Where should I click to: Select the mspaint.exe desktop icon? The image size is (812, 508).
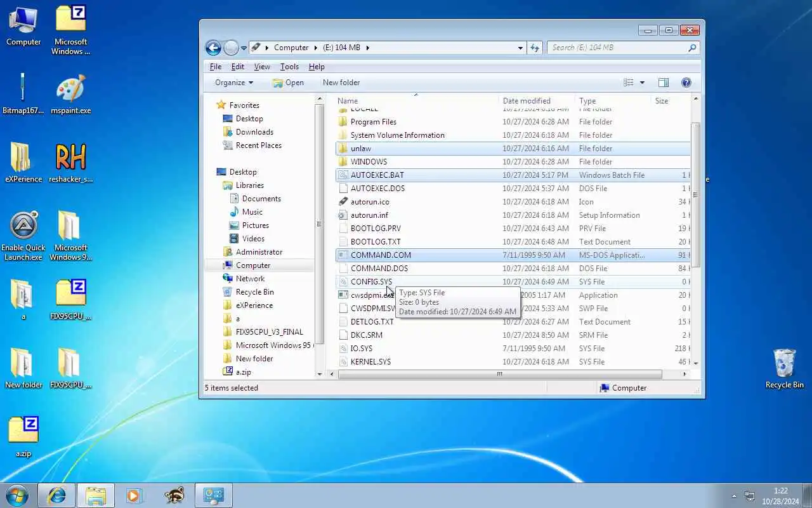pos(70,95)
